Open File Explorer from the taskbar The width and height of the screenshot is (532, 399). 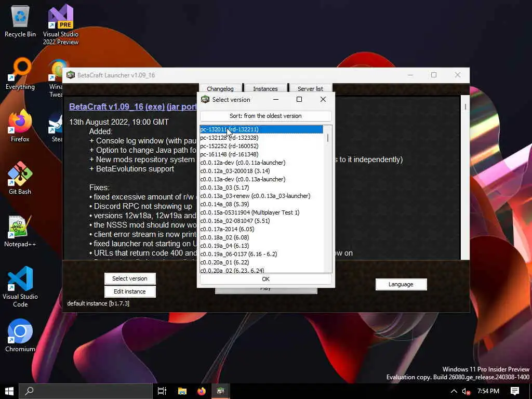tap(182, 391)
